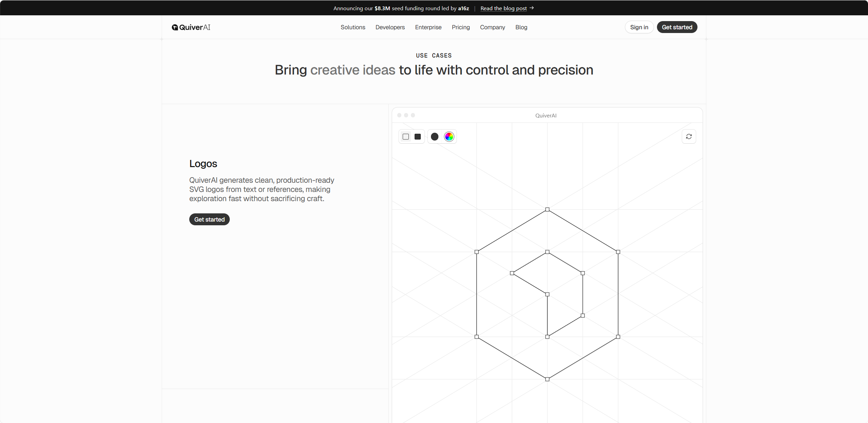Click Get started under Logos section
Screen dimensions: 868x423
(209, 219)
